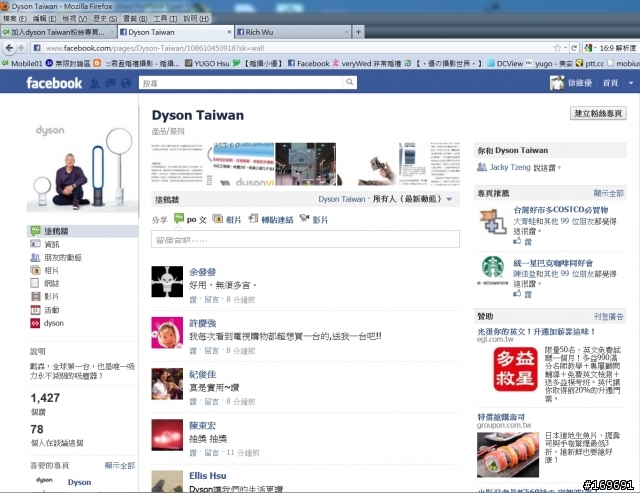Screen dimensions: 640x493
Task: Expand the wall filter dropdown arrow
Action: [449, 199]
